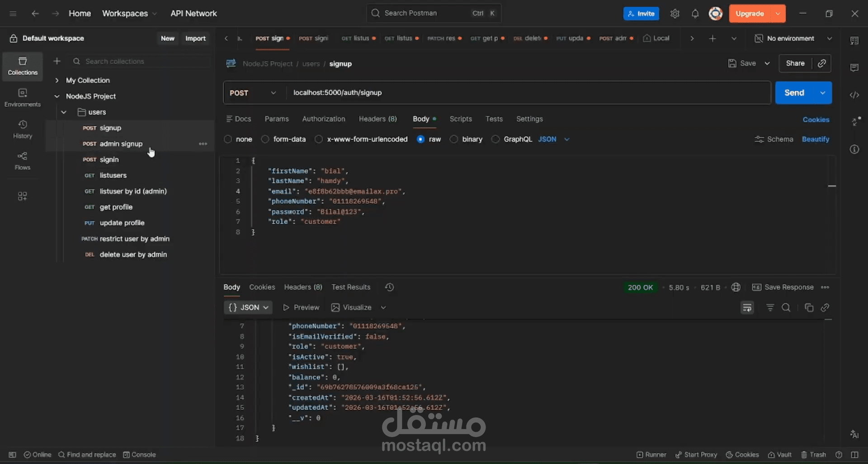Image resolution: width=868 pixels, height=464 pixels.
Task: Open the Send button options arrow
Action: click(x=823, y=93)
